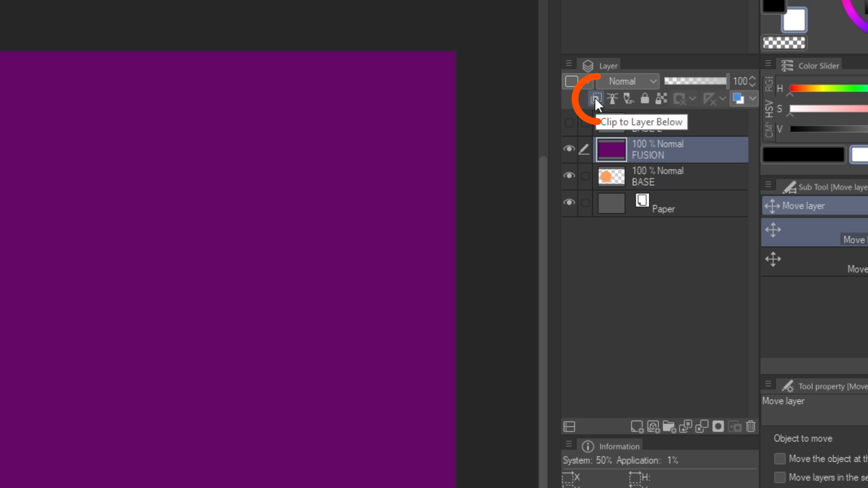Expand the layer color dropdown arrow
This screenshot has width=868, height=488.
752,99
